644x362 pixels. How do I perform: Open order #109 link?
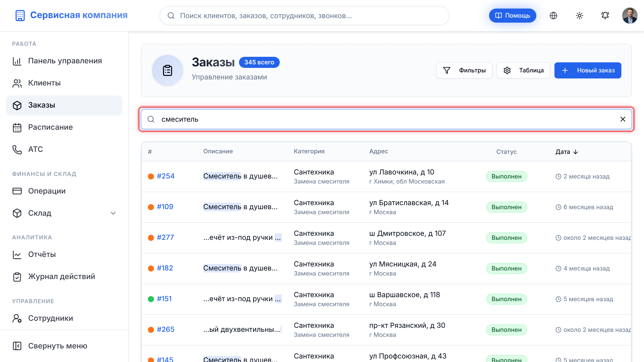click(165, 207)
